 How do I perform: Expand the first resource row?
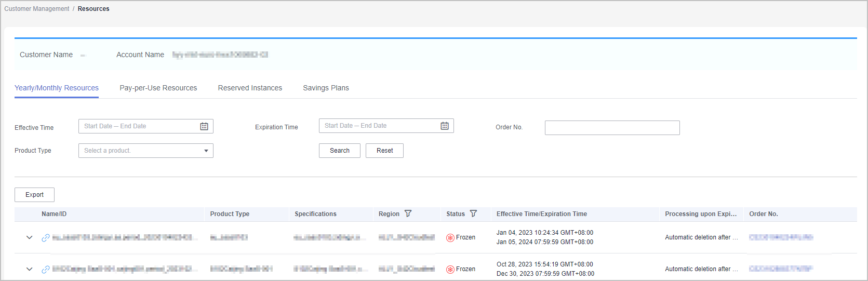pyautogui.click(x=30, y=237)
